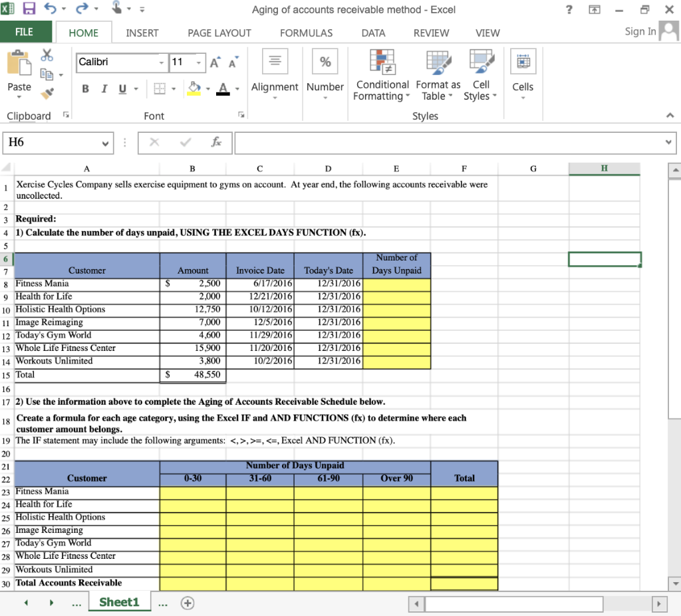
Task: Select the Sheet1 tab
Action: coord(120,602)
